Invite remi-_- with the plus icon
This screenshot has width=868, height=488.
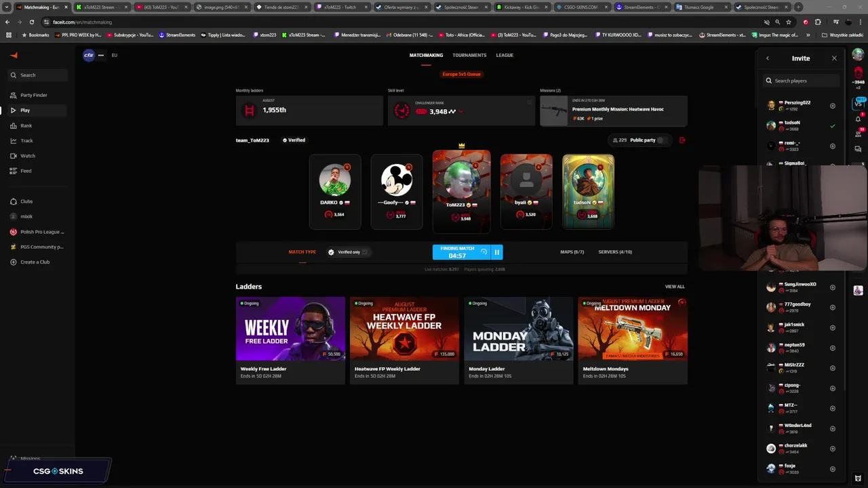tap(833, 146)
